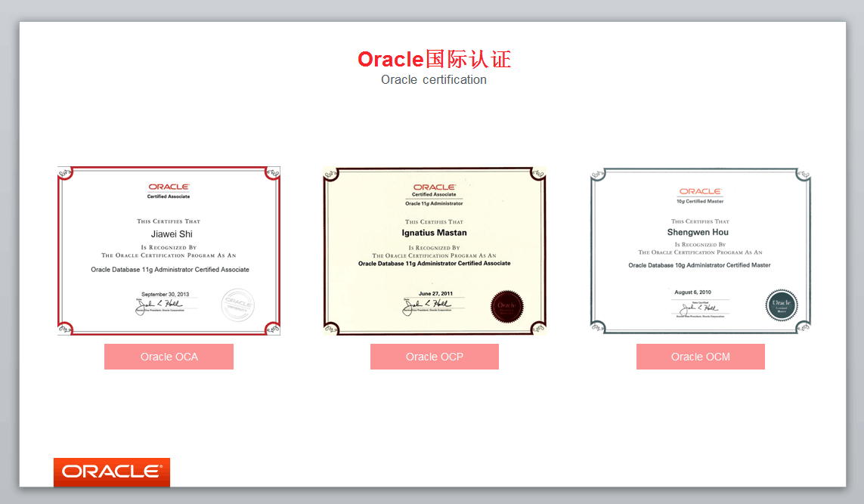Select the Ignatius Mastan certificate image
Image resolution: width=864 pixels, height=504 pixels.
click(434, 251)
